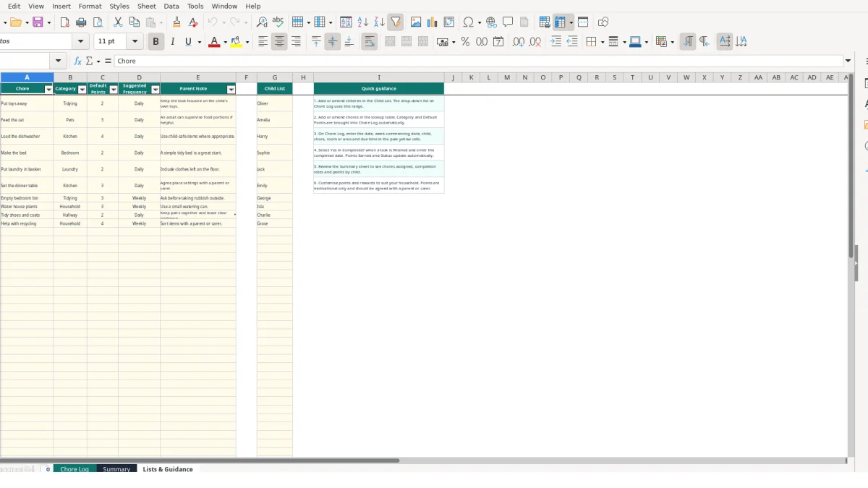This screenshot has height=488, width=868.
Task: Open Find and Replace from the toolbar
Action: tap(262, 22)
